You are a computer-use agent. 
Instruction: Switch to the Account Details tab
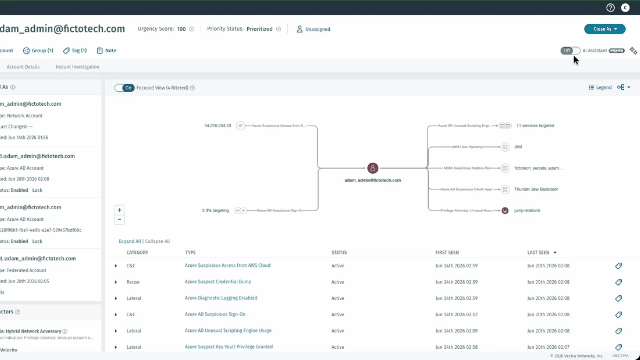23,67
